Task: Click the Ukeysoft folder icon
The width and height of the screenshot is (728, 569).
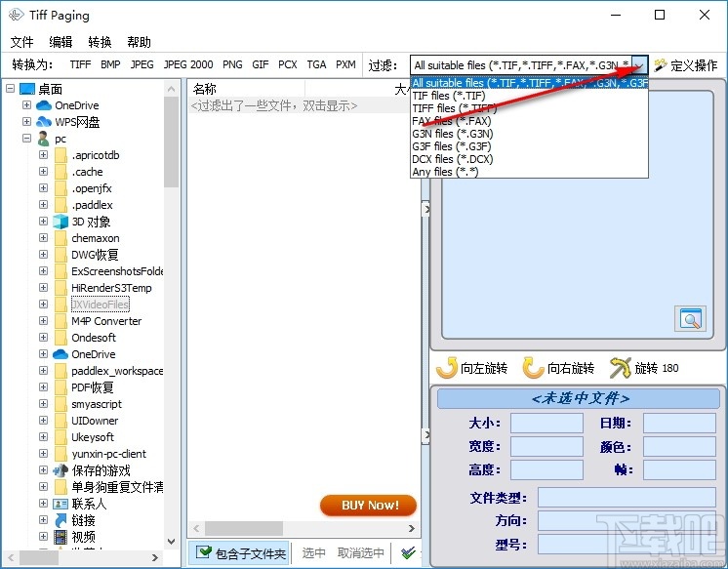Action: (x=61, y=437)
